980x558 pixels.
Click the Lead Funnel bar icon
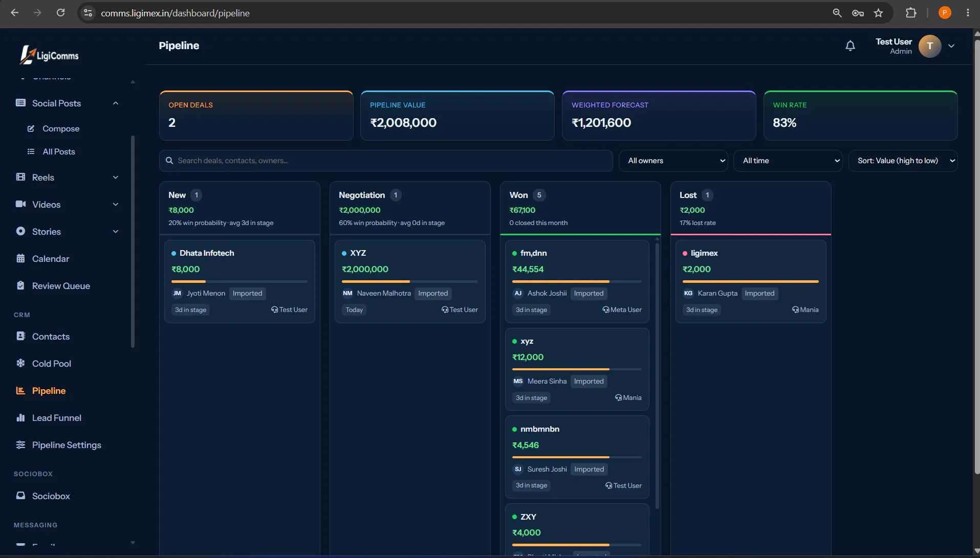coord(20,417)
